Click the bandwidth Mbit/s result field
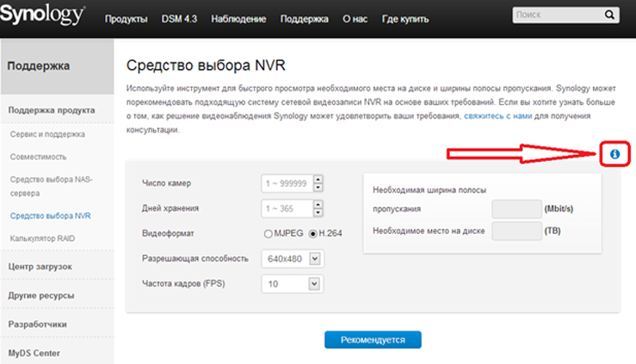 pos(516,209)
